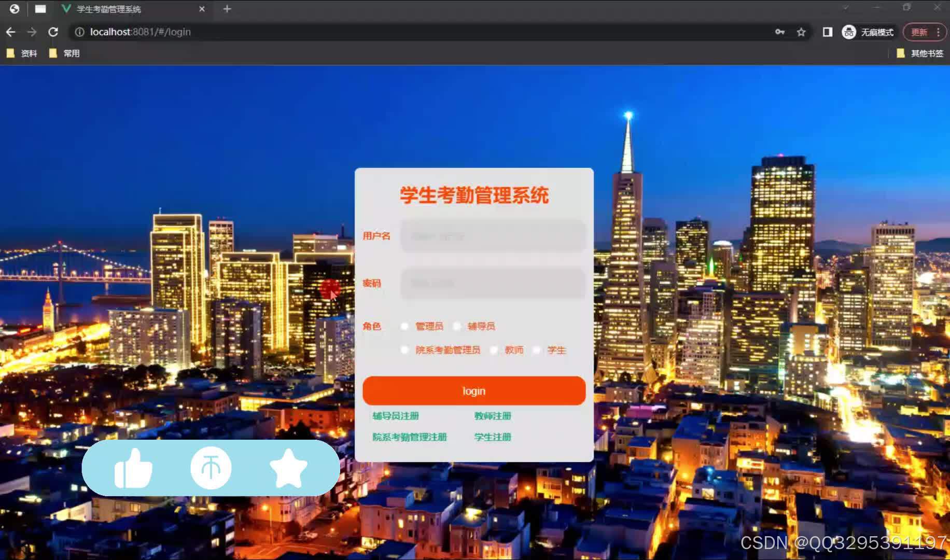Select the 管理员 role radio button
950x560 pixels.
pos(404,326)
